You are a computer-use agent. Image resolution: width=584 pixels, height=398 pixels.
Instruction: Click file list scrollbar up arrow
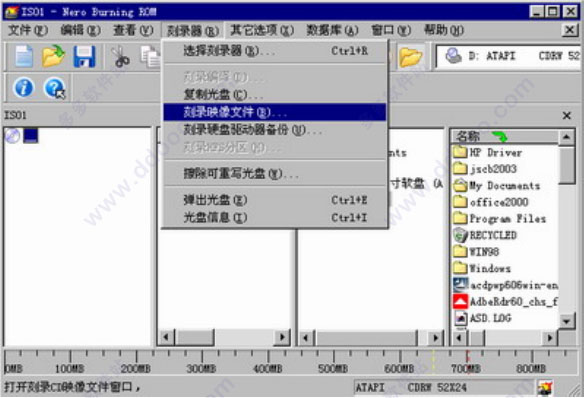click(x=566, y=137)
